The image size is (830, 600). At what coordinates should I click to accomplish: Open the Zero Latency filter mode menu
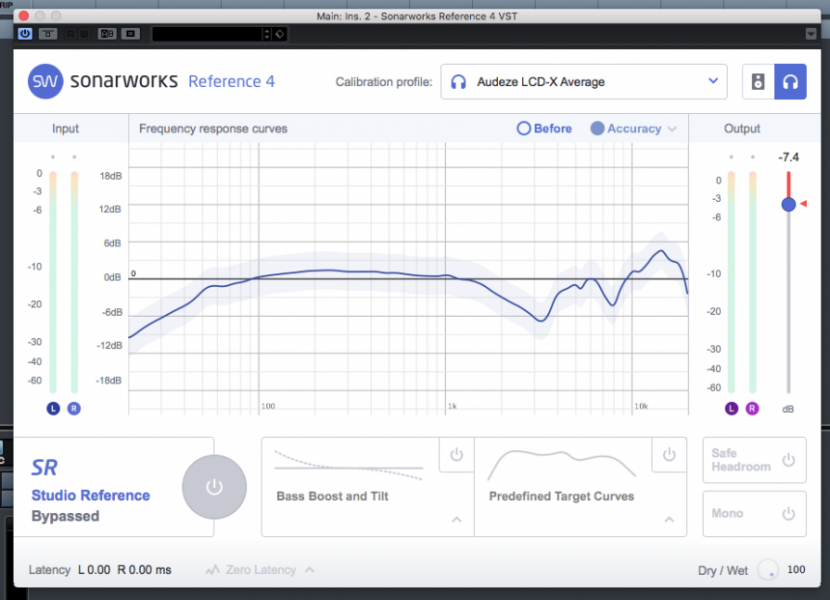[260, 570]
